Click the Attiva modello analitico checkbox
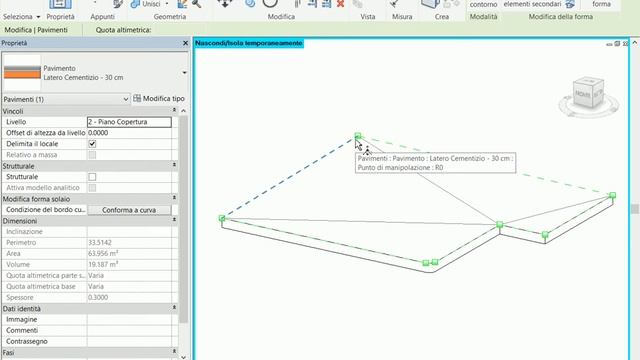The width and height of the screenshot is (640, 360). point(92,188)
